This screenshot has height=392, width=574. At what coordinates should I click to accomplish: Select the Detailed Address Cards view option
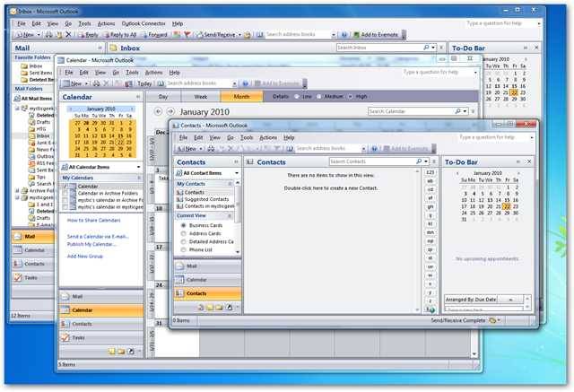[183, 242]
